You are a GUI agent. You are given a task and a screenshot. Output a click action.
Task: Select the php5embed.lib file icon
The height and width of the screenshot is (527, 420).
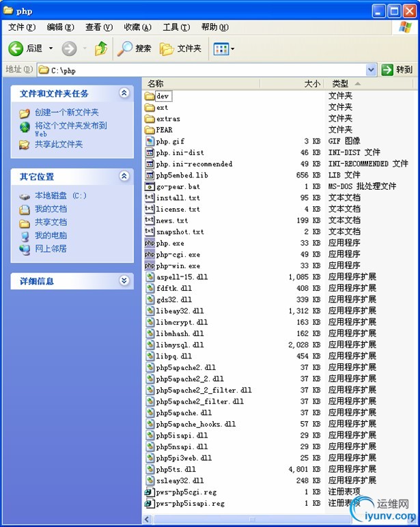click(x=150, y=175)
